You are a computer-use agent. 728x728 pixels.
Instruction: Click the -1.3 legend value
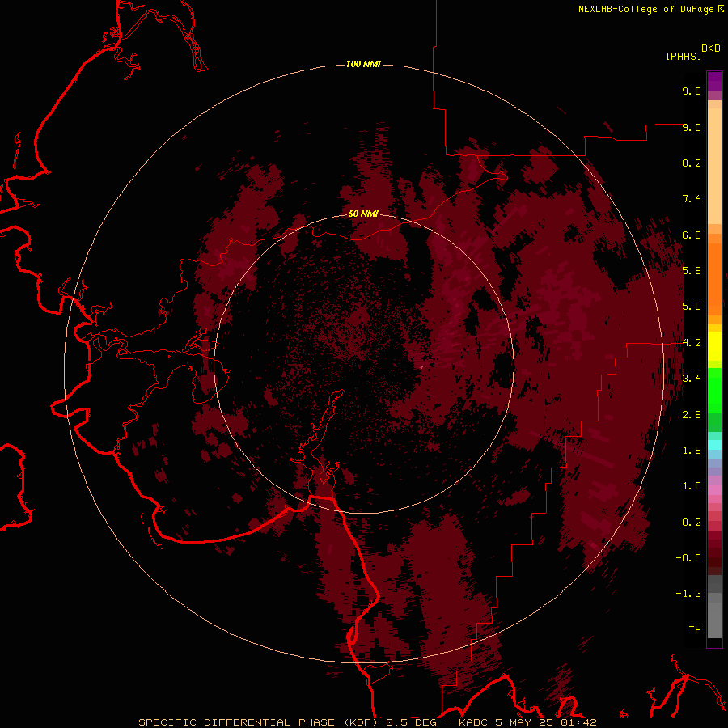(688, 594)
